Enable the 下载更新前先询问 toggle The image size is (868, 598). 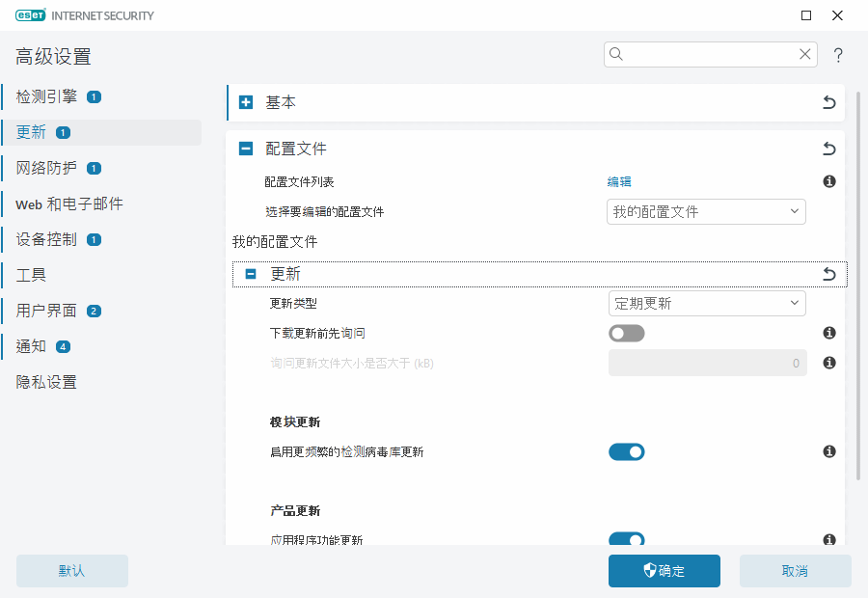627,331
